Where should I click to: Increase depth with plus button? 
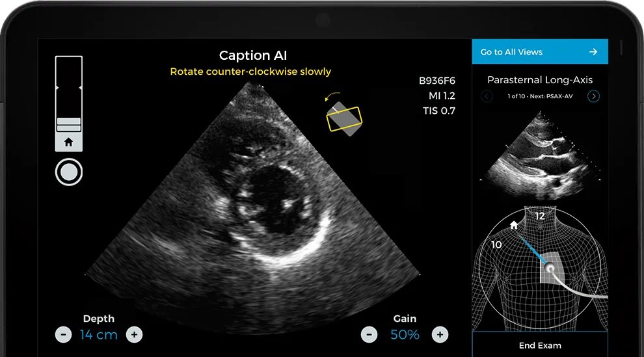134,335
